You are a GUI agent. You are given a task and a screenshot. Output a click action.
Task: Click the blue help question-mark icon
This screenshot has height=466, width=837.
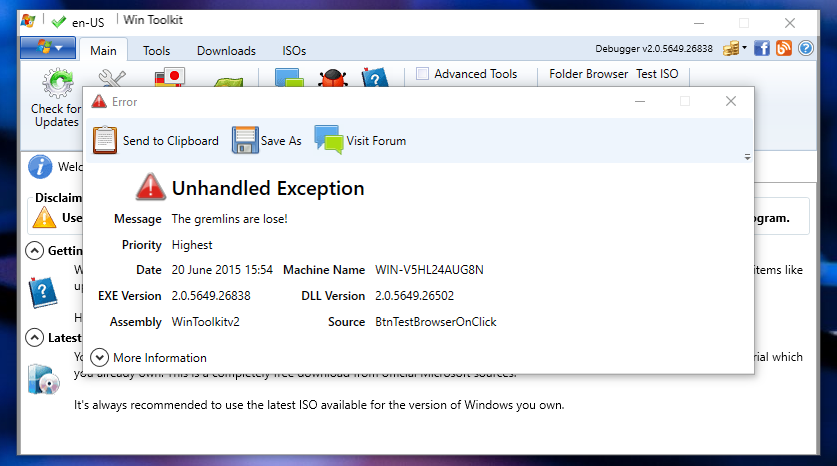pos(806,49)
